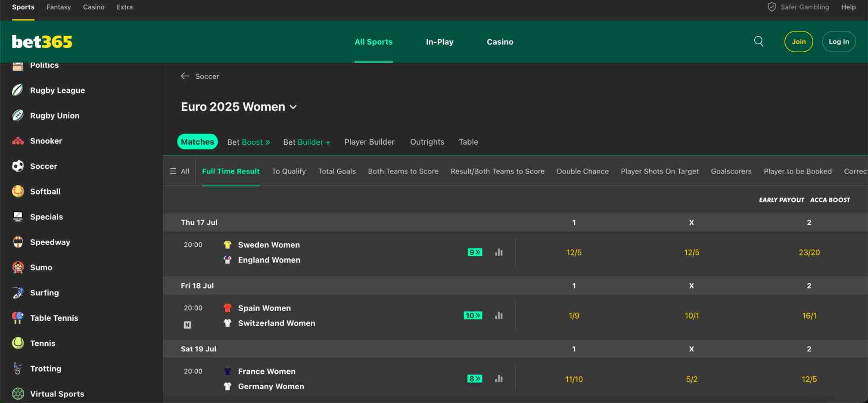Open Fantasy in top bar
This screenshot has height=403, width=868.
coord(59,7)
